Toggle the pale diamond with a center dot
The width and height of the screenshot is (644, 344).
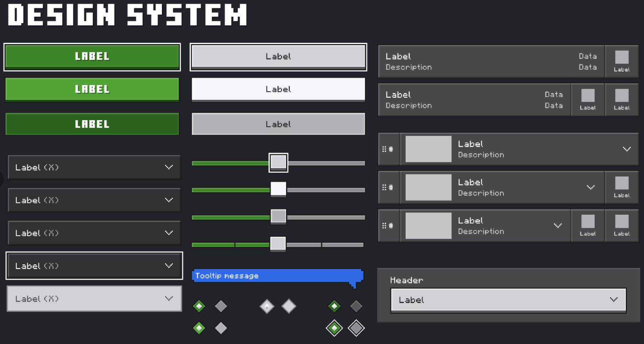(267, 306)
